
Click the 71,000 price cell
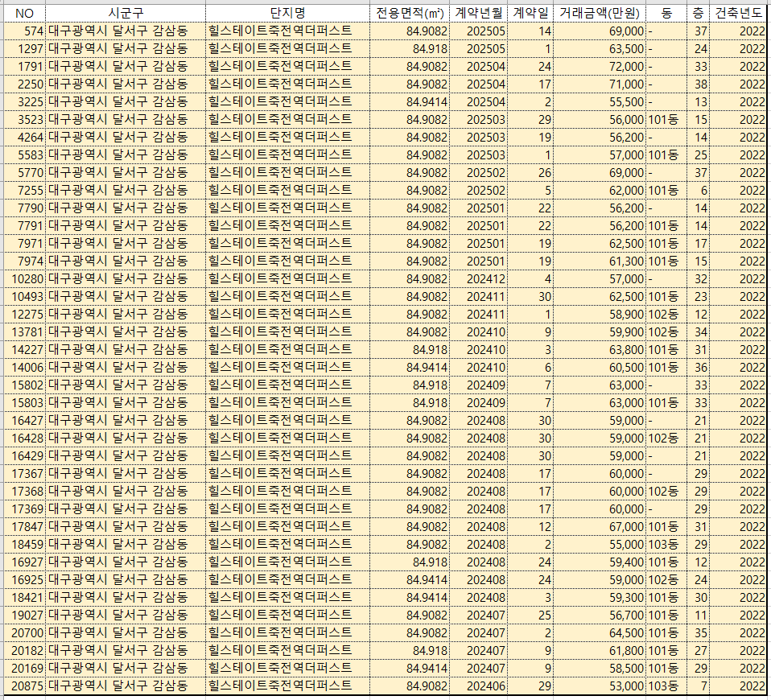[600, 84]
